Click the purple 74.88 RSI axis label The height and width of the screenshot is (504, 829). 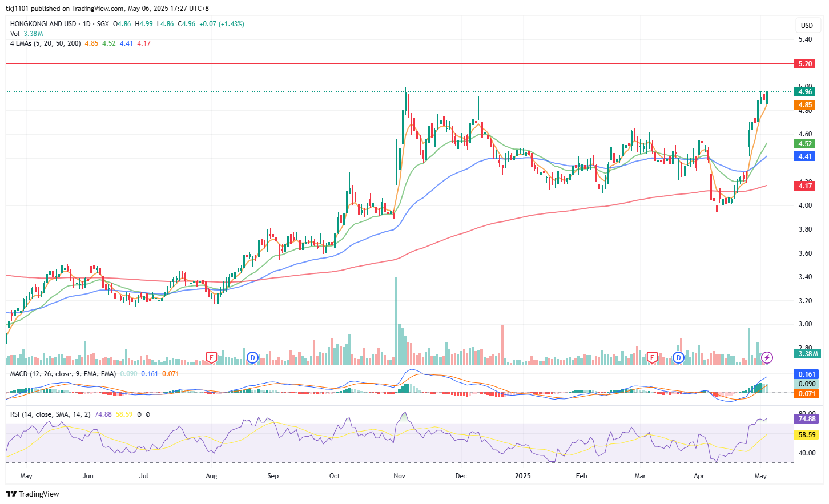click(x=807, y=419)
